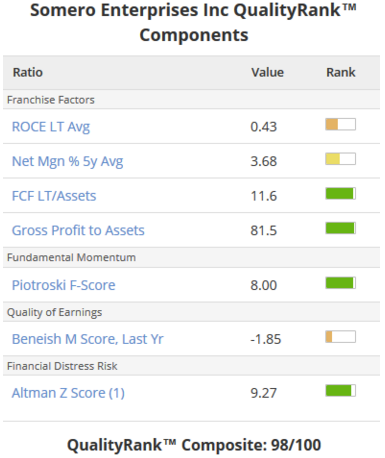Open the FCF LT/Assets ratio link

point(54,196)
